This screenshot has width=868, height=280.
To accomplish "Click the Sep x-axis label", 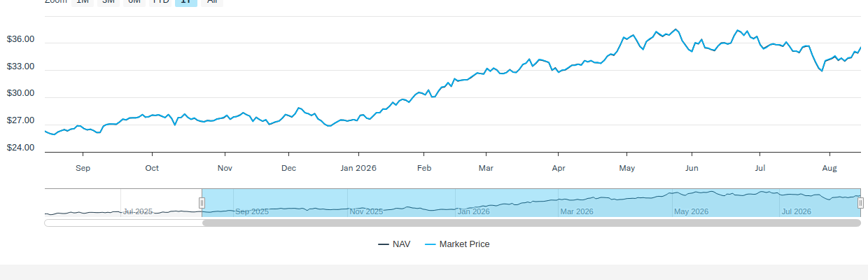I will coord(83,168).
